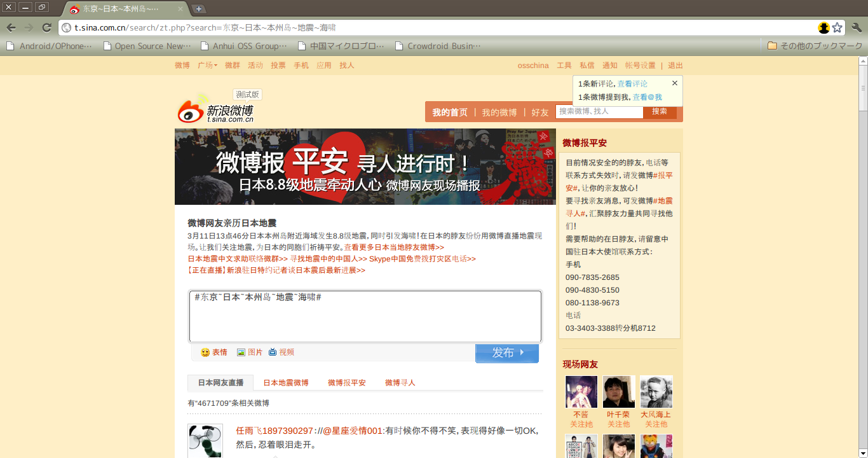
Task: Switch to the 微博寻人 tab
Action: 400,383
